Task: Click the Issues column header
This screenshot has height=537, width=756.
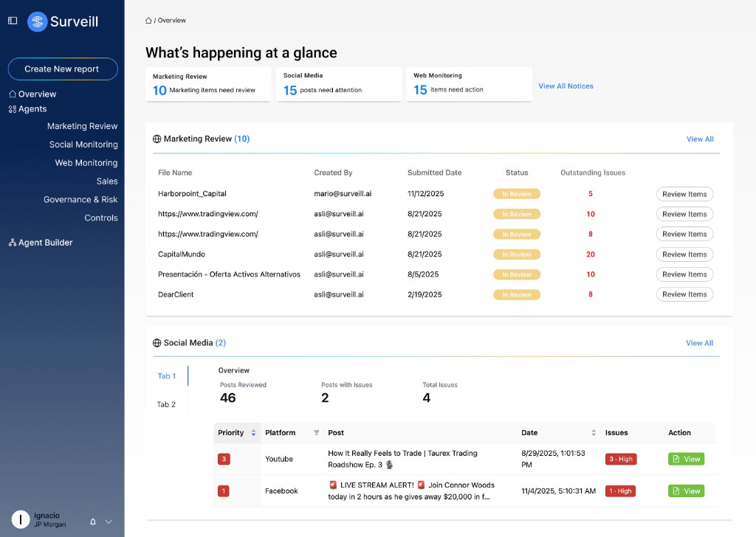Action: (616, 433)
